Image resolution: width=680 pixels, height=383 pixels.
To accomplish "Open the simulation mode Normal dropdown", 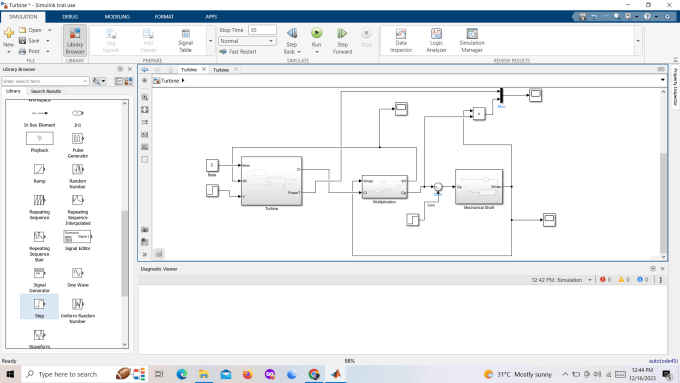I will pos(247,41).
